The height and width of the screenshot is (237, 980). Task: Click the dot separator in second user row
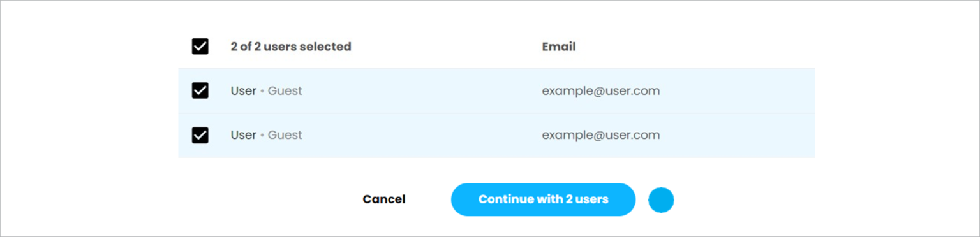pyautogui.click(x=262, y=136)
